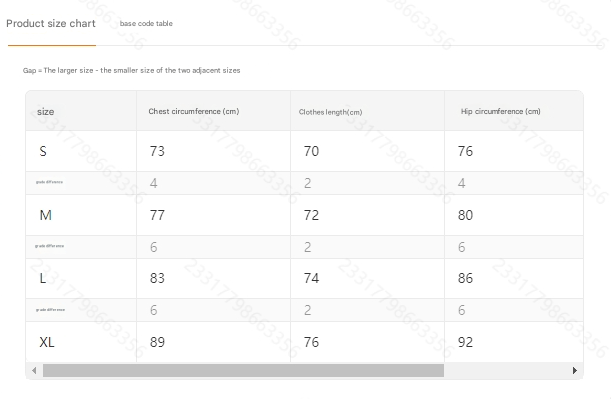Viewport: 611px width, 399px height.
Task: Click chest value 77 for size M
Action: 157,215
